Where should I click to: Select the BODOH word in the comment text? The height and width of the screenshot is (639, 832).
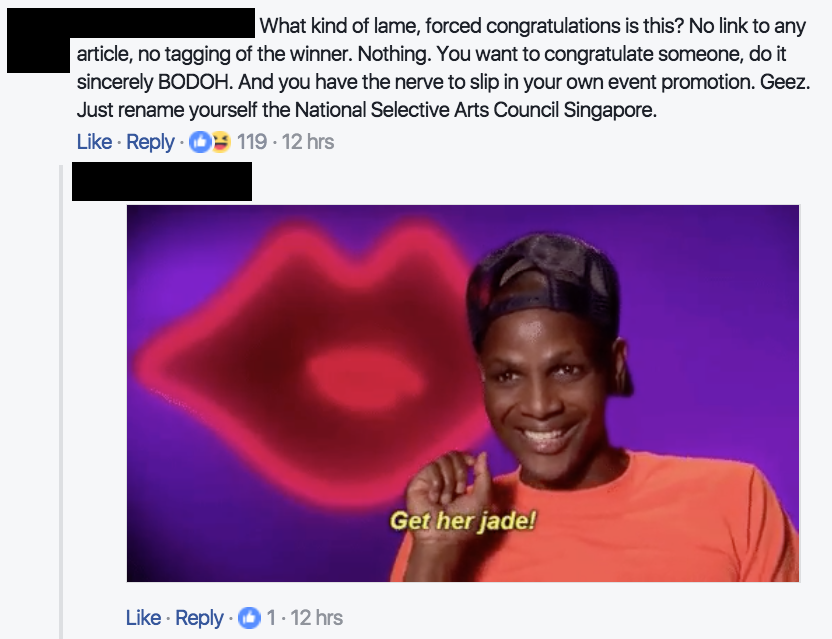coord(194,82)
